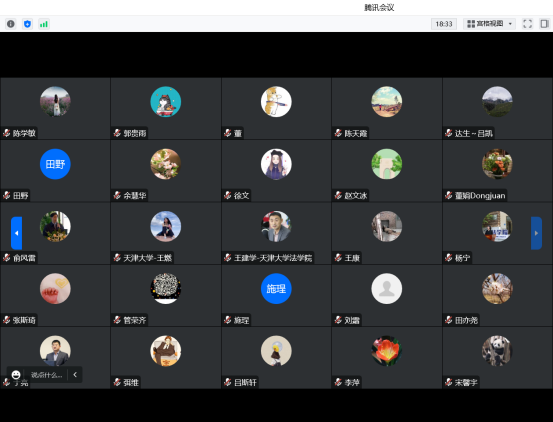Go to previous page of participants

coord(16,233)
